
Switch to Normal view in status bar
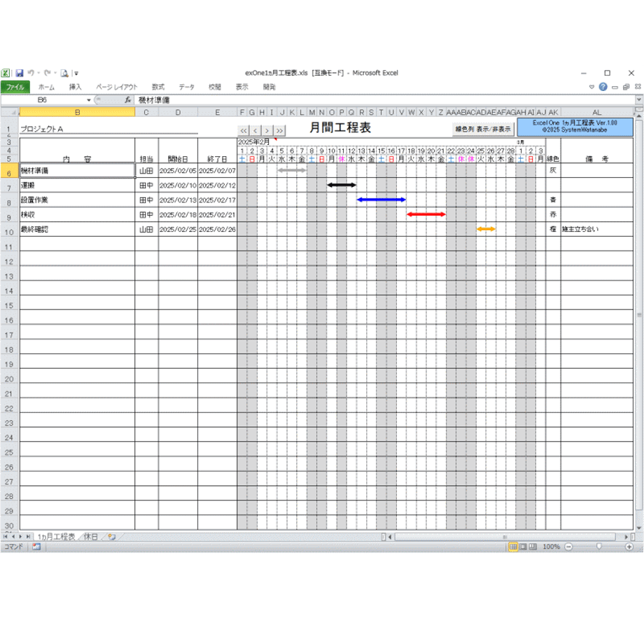point(513,547)
